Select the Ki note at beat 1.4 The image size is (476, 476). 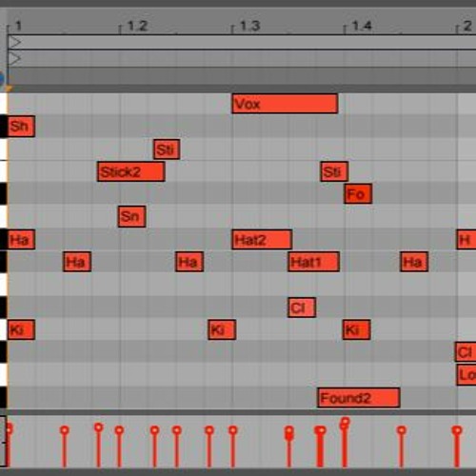coord(356,329)
